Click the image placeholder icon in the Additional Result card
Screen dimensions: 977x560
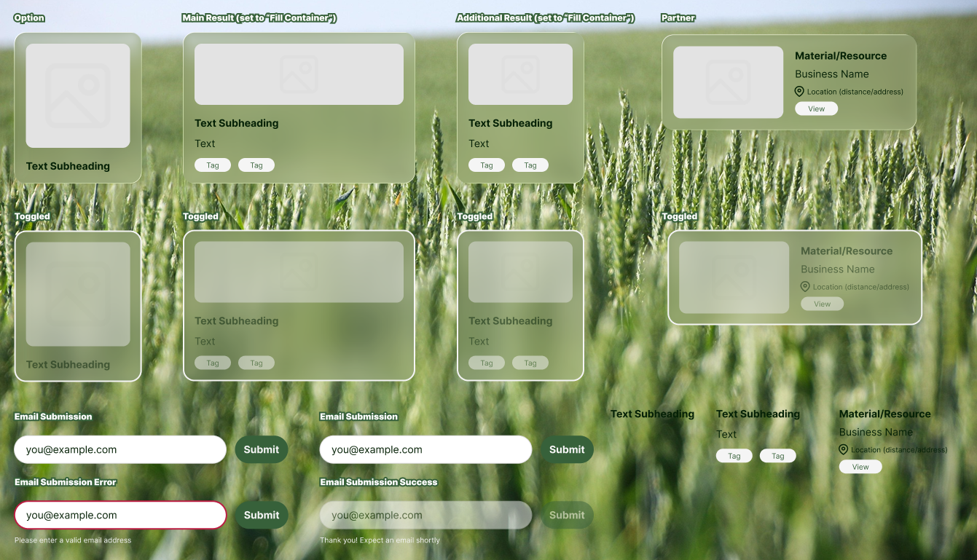point(520,74)
